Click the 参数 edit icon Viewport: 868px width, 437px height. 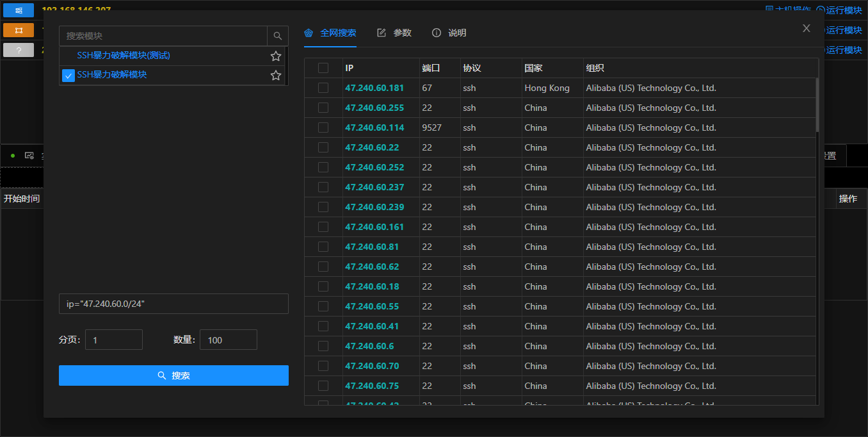[x=382, y=33]
